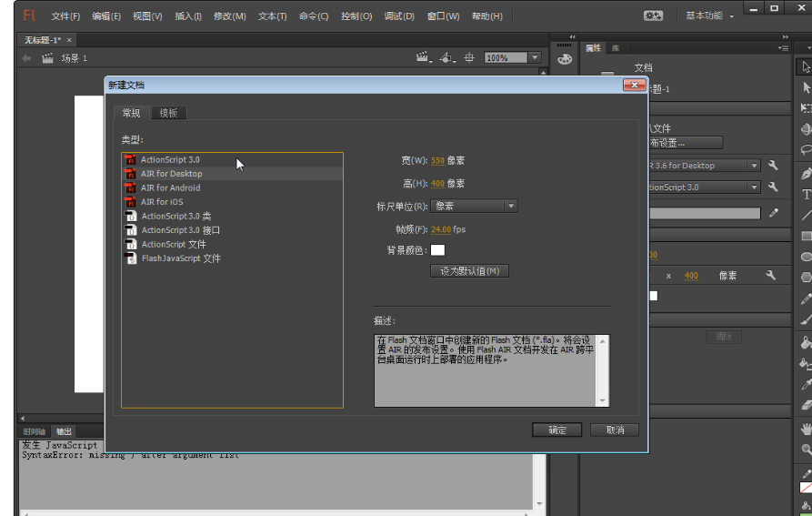Click the back arrow beside Scene 1
Image resolution: width=812 pixels, height=516 pixels.
(x=26, y=58)
